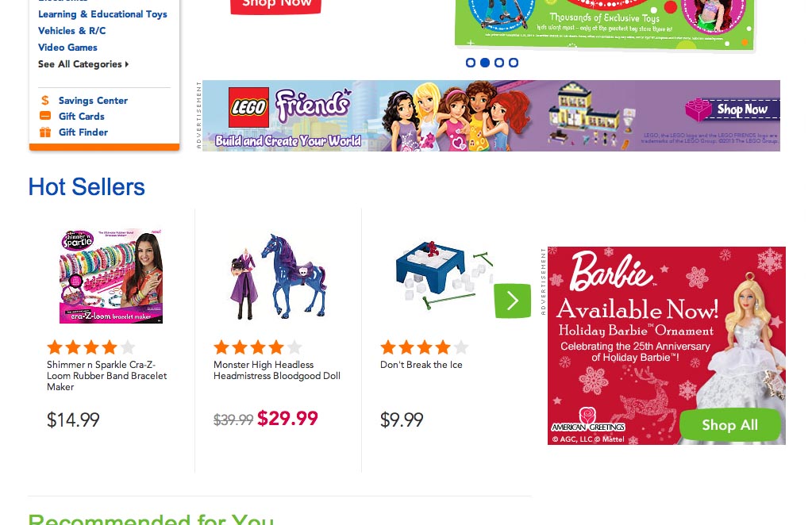Image resolution: width=812 pixels, height=525 pixels.
Task: Click the Savings Center dollar icon
Action: (45, 101)
